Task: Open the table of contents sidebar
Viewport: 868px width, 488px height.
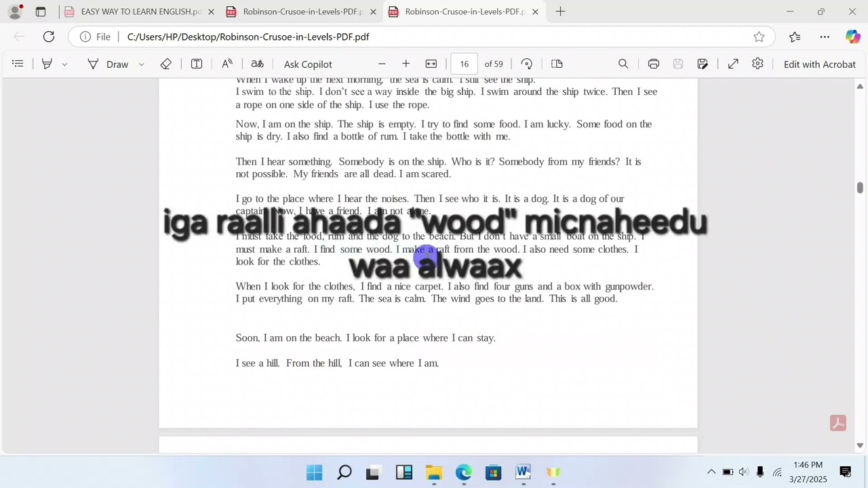Action: 18,64
